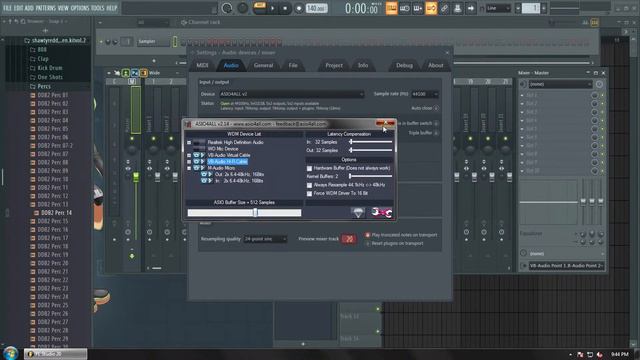Click the Record button in transport
640x360 pixels.
299,8
